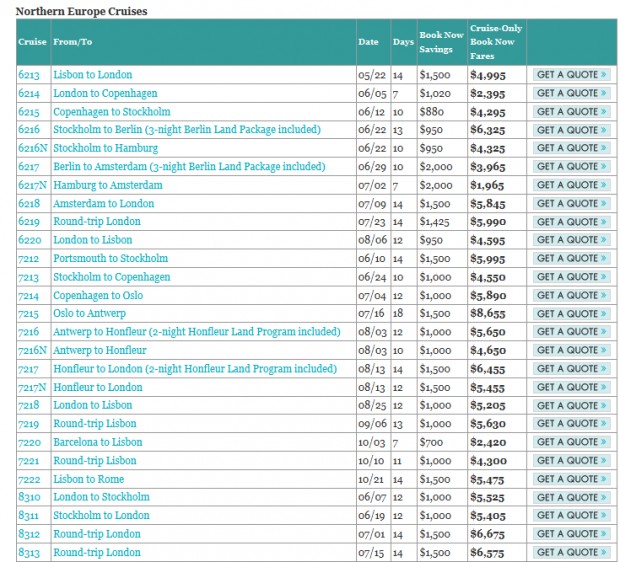Screen dimensions: 620x562
Task: Open London to Stockholm cruise link
Action: coord(102,497)
